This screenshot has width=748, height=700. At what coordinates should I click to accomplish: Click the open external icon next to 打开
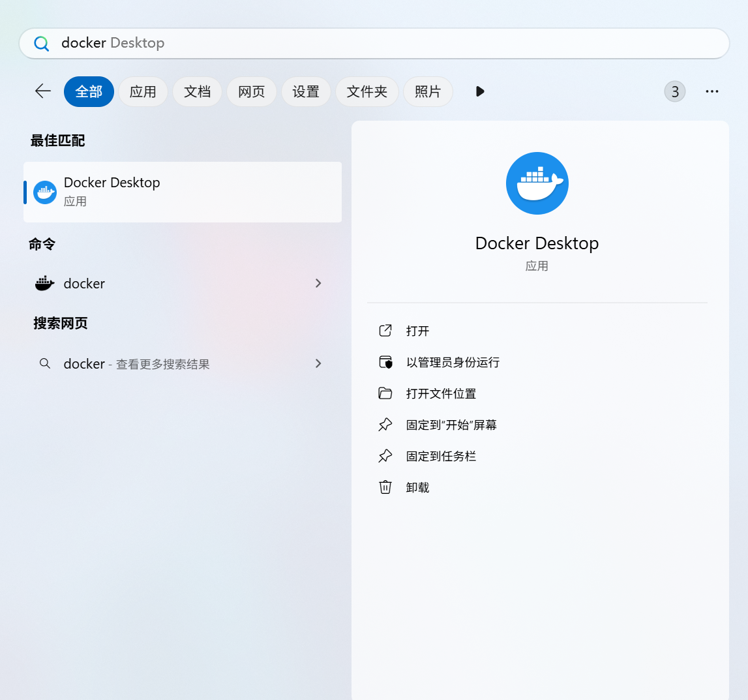(x=385, y=331)
